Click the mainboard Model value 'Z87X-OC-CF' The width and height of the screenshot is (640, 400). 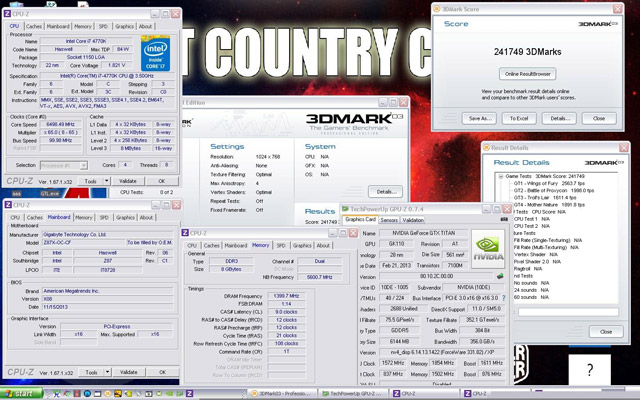(x=83, y=243)
